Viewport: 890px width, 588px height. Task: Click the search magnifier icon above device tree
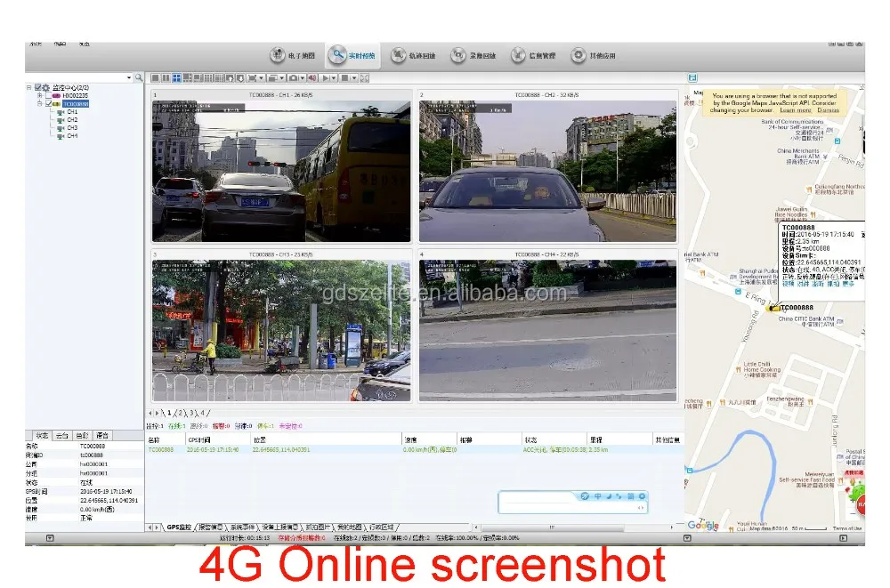coord(139,78)
